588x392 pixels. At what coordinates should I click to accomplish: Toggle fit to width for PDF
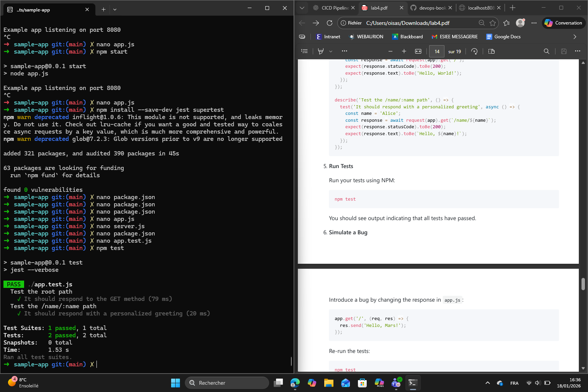[418, 51]
